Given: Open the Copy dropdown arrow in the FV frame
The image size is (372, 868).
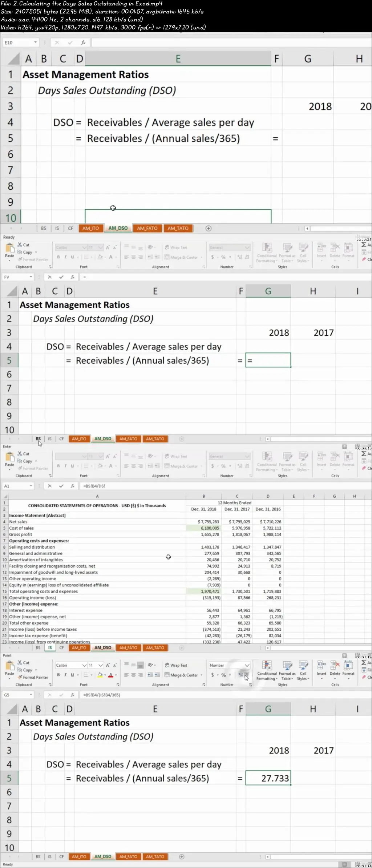Looking at the screenshot, I should (x=36, y=252).
